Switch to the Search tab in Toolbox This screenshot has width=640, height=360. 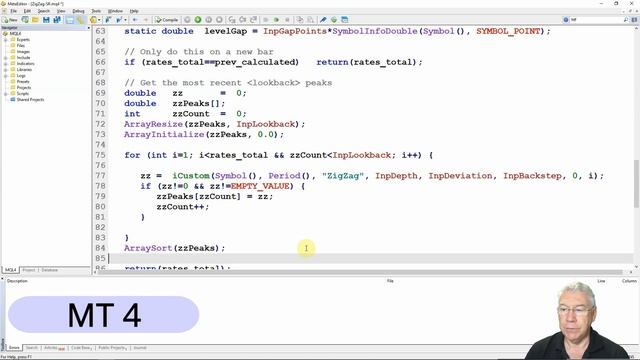coord(31,348)
